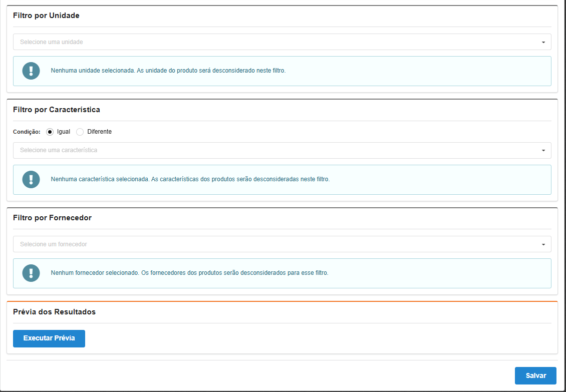Expand the unidade dropdown arrow
Screen dimensions: 566x392
[543, 42]
